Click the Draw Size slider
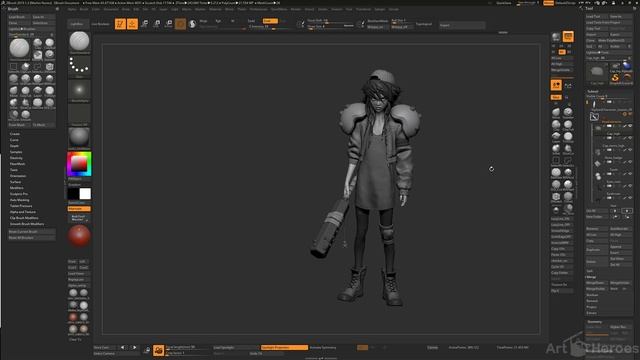 point(331,27)
